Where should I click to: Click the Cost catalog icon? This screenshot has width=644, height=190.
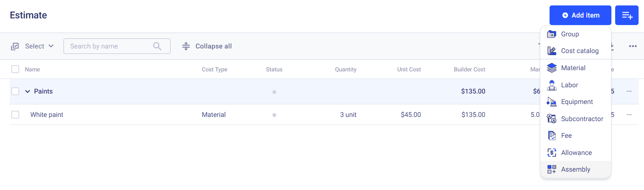click(x=552, y=51)
